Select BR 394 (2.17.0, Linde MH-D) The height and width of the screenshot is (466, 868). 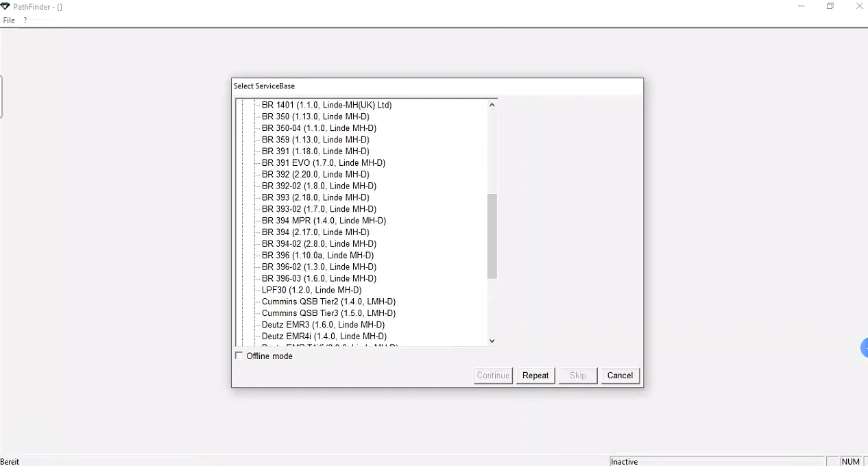click(315, 232)
